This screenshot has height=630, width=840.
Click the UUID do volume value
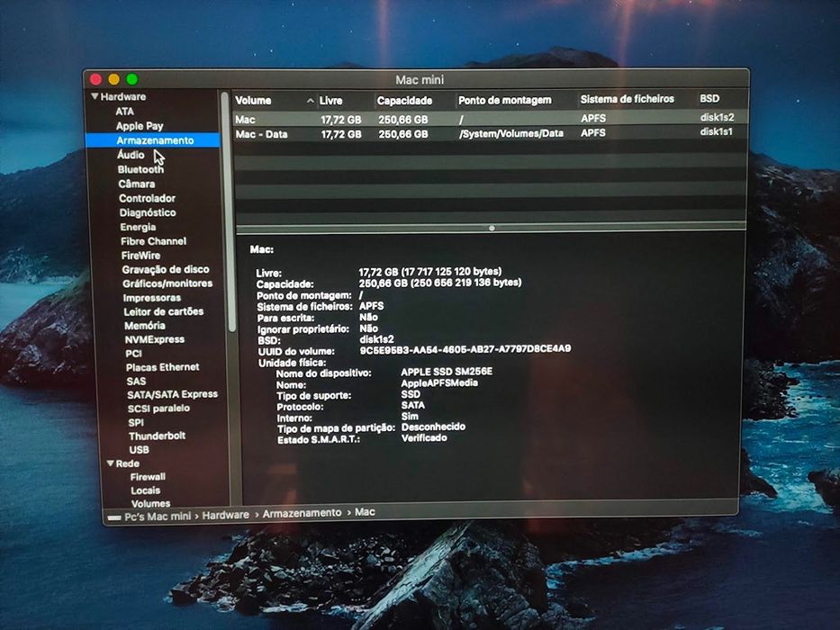pyautogui.click(x=465, y=349)
